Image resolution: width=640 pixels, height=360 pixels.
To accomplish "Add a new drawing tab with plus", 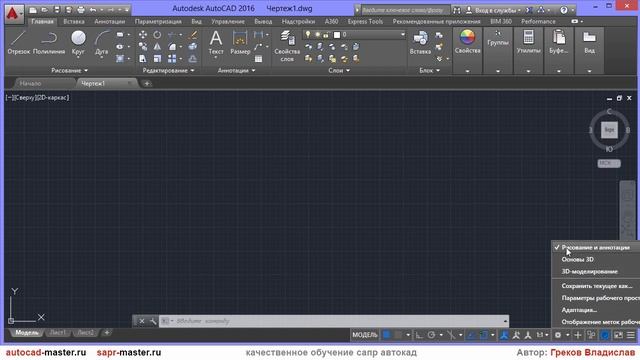I will (147, 84).
